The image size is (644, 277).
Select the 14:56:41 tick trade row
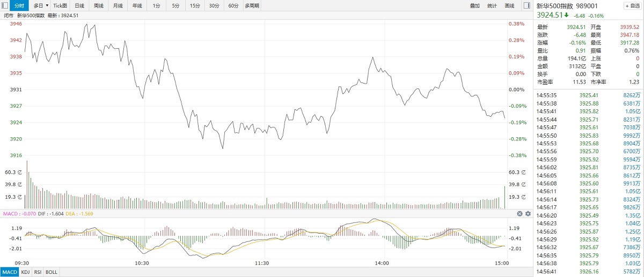point(589,272)
